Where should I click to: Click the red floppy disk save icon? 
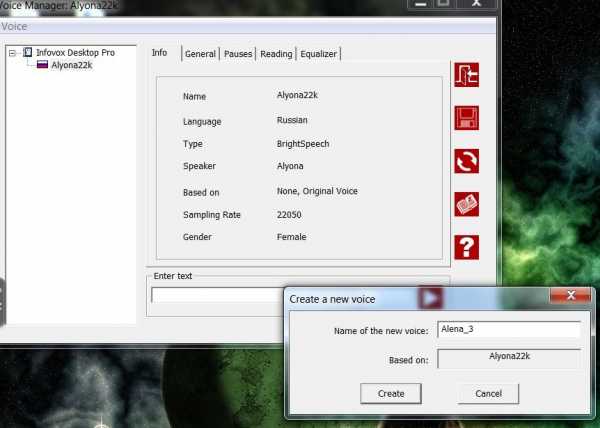pos(466,118)
